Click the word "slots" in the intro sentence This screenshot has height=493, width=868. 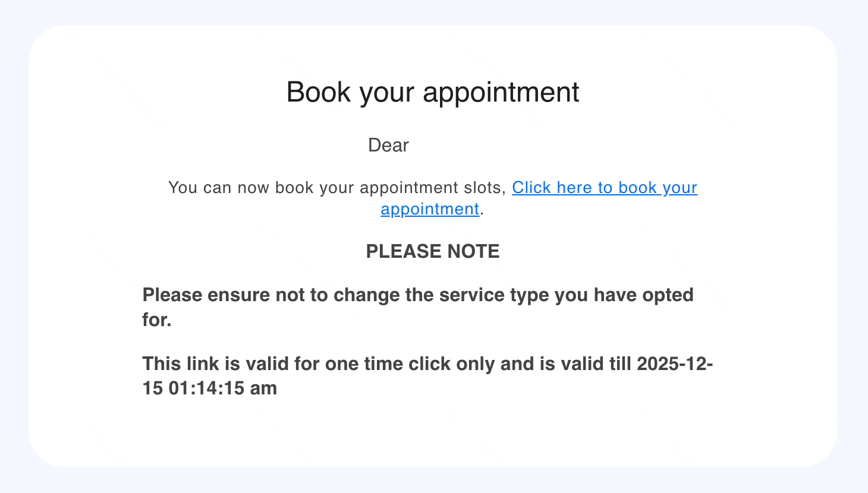tap(483, 188)
